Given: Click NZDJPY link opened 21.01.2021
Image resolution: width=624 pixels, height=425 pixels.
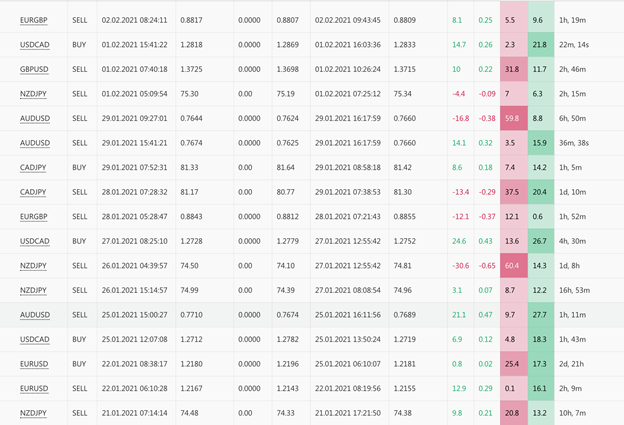Looking at the screenshot, I should (33, 412).
